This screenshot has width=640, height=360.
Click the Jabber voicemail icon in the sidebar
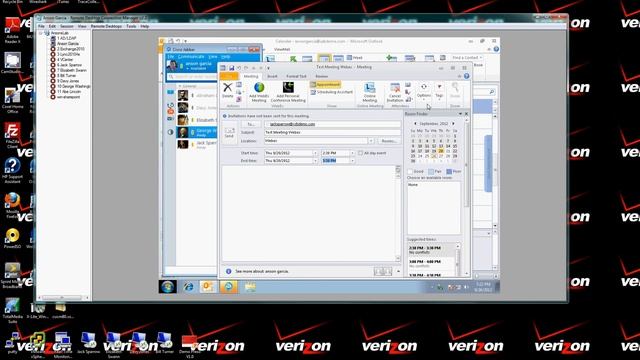coord(171,118)
